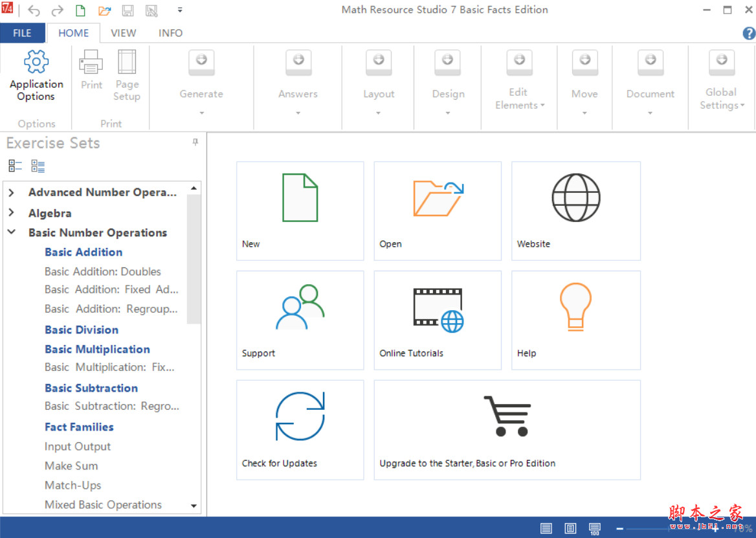This screenshot has height=538, width=756.
Task: Click the Check for Updates tile
Action: click(300, 429)
